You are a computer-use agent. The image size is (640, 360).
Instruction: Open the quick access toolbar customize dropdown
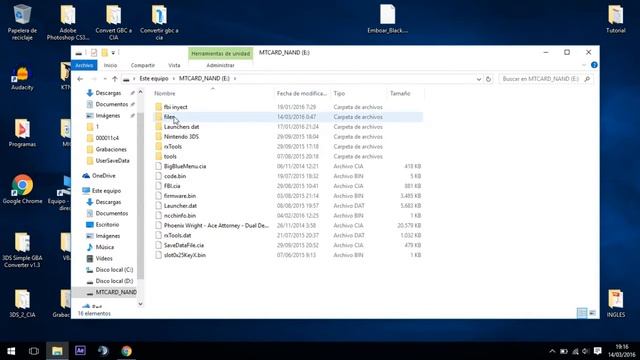click(113, 52)
